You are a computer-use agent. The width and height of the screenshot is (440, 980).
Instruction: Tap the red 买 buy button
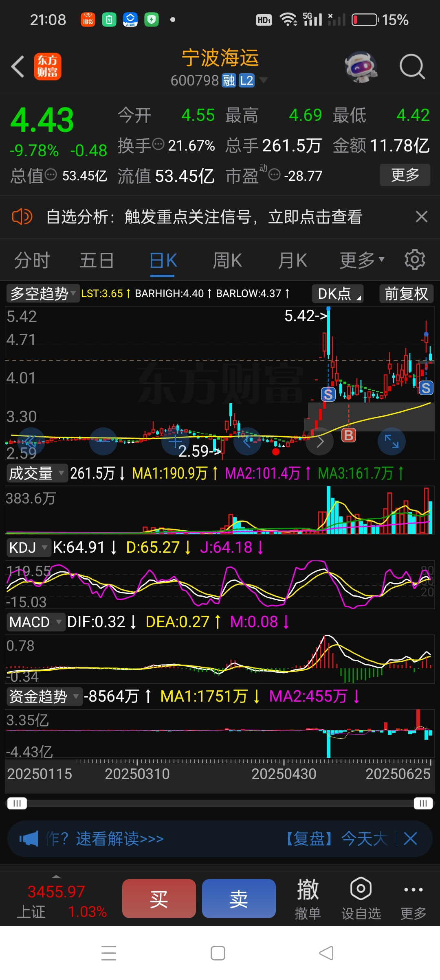tap(159, 899)
